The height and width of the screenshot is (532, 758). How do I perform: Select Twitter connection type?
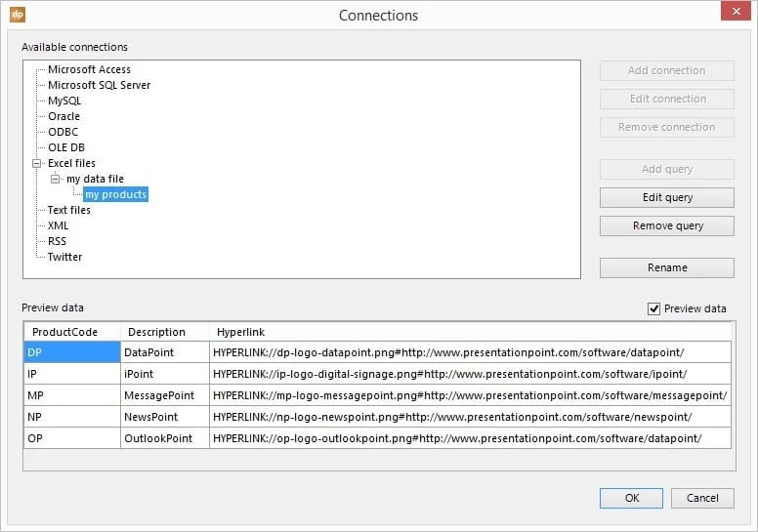click(x=64, y=257)
